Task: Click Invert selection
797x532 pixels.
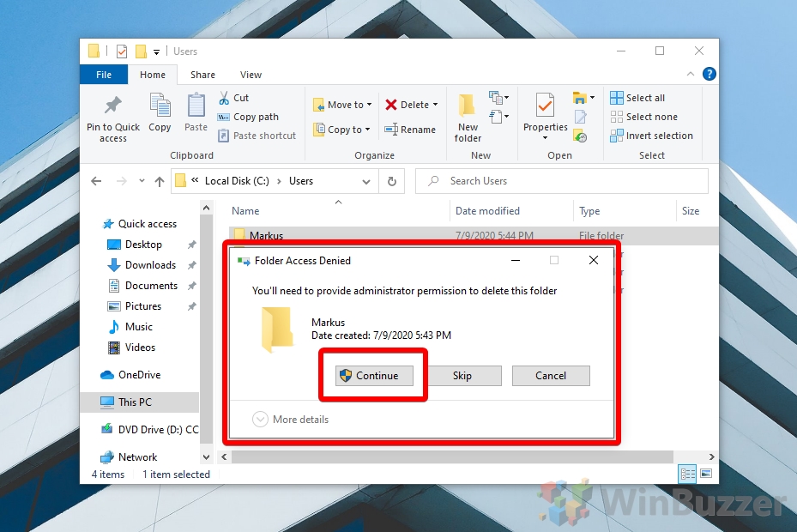Action: coord(652,136)
